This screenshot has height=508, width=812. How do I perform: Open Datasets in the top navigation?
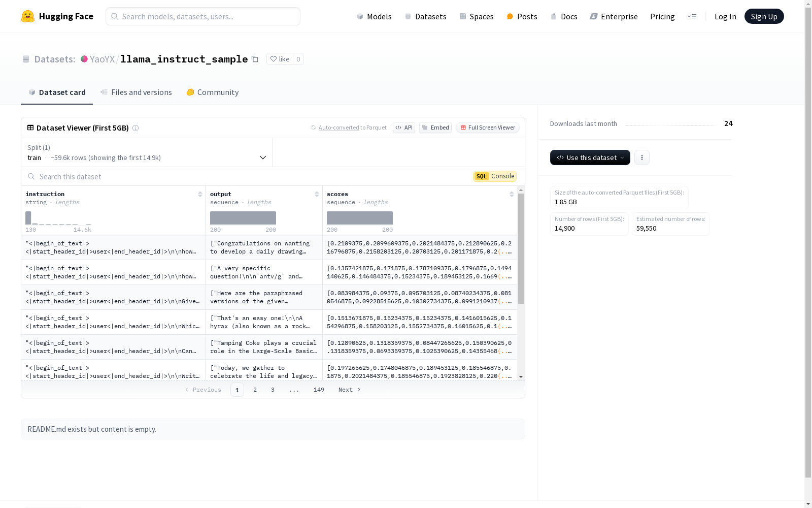(425, 16)
